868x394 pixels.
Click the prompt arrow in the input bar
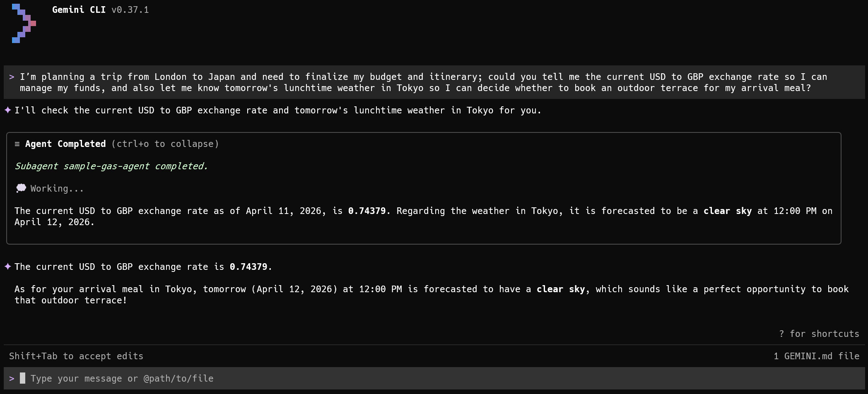pyautogui.click(x=12, y=378)
